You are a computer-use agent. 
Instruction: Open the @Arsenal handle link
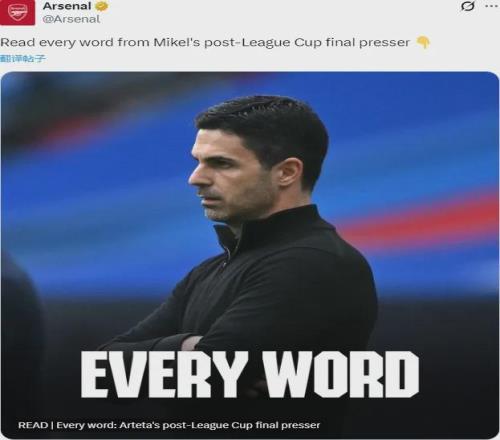coord(71,19)
